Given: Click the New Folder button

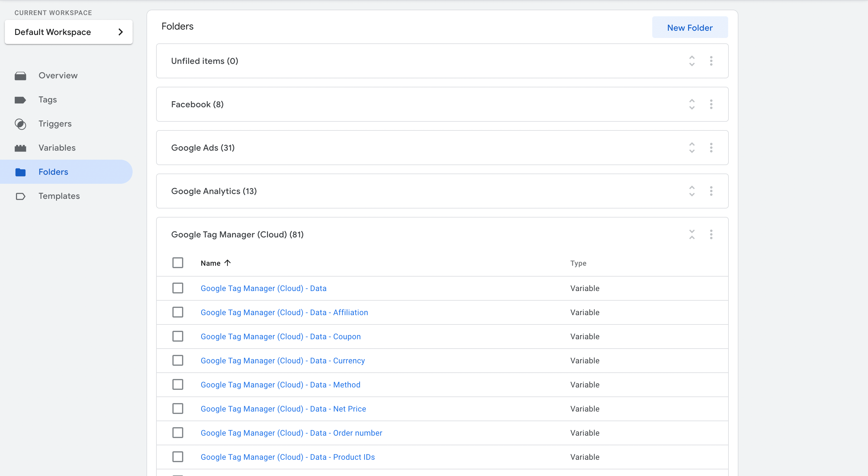Looking at the screenshot, I should pyautogui.click(x=690, y=28).
